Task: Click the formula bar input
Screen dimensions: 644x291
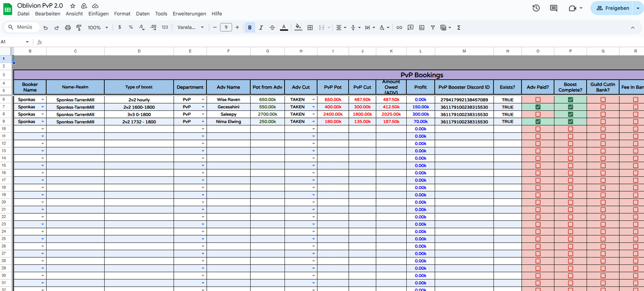Action: (x=343, y=41)
